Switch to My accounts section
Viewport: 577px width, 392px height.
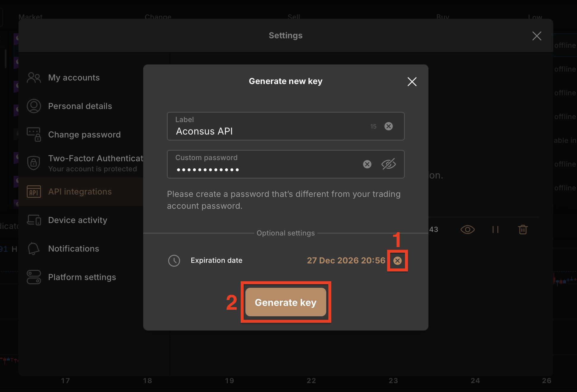click(x=74, y=78)
